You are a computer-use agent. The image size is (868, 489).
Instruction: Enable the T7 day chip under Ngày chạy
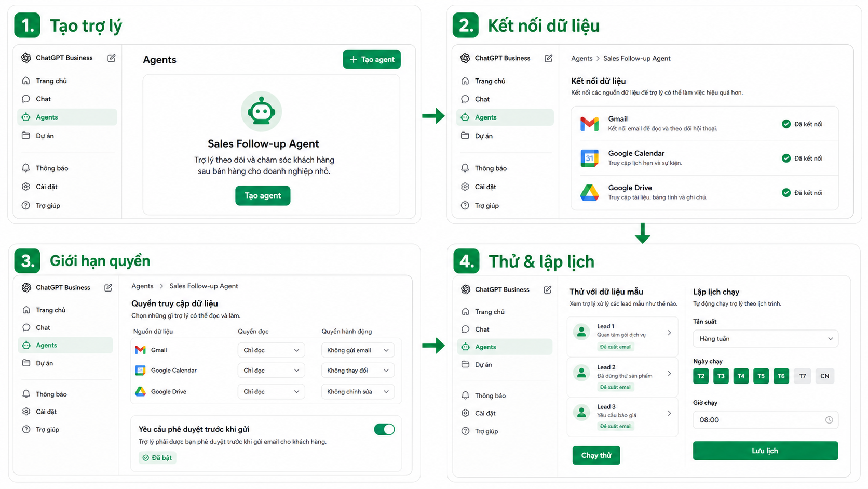pos(803,376)
